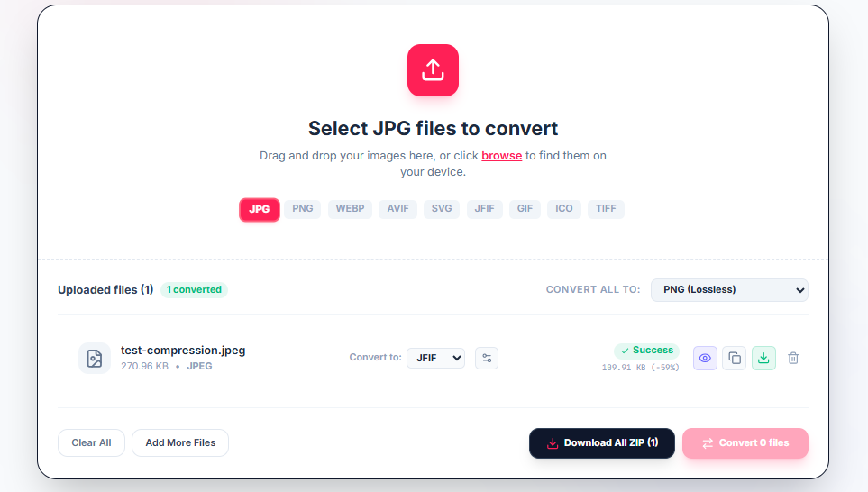This screenshot has height=492, width=868.
Task: Click Add More Files button
Action: coord(180,442)
